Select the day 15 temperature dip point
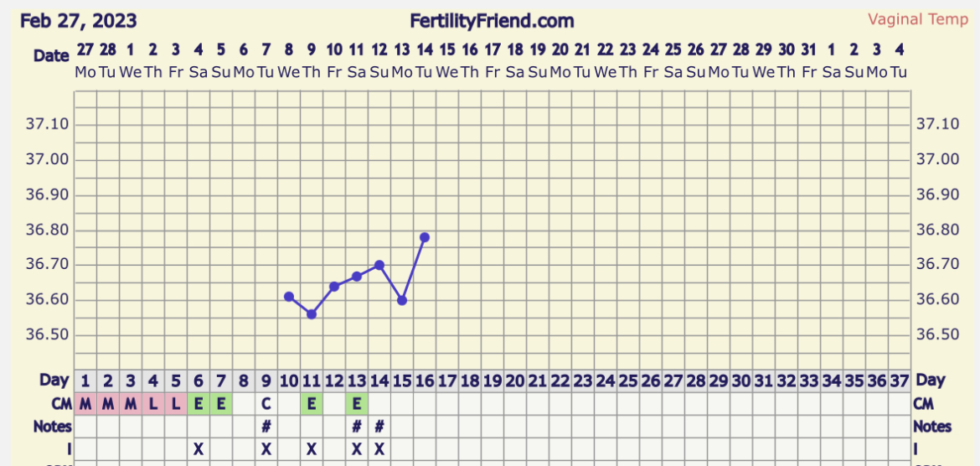The image size is (980, 466). pos(402,300)
